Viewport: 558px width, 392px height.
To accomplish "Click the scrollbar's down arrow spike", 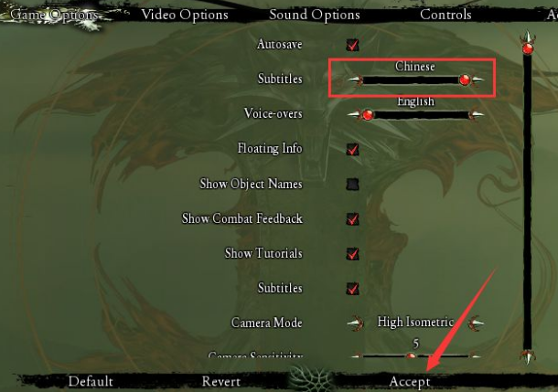I will point(528,356).
